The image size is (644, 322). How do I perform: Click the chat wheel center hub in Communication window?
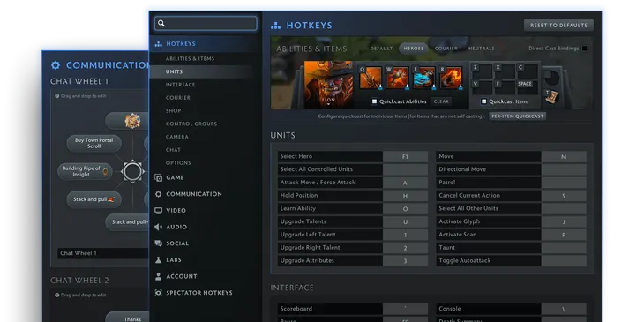(x=132, y=171)
